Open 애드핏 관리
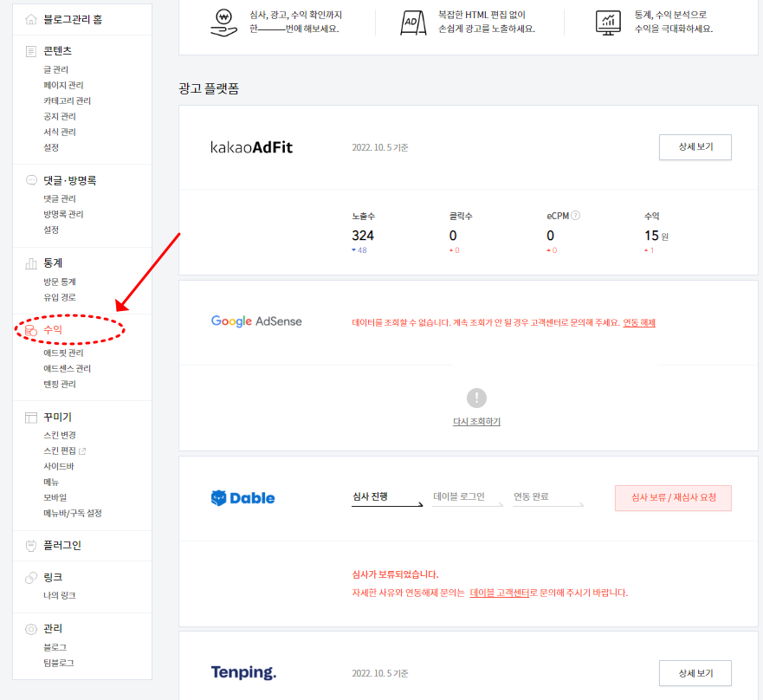 [64, 353]
